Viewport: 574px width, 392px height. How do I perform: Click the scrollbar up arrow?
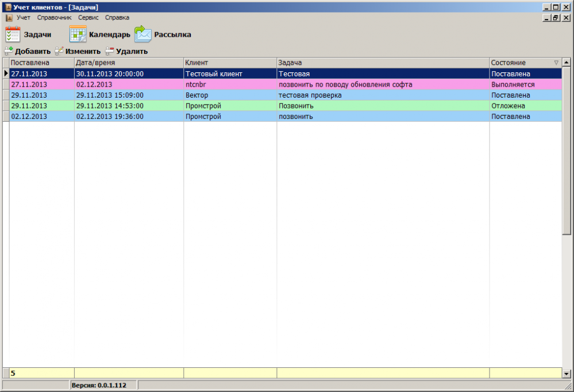(567, 62)
